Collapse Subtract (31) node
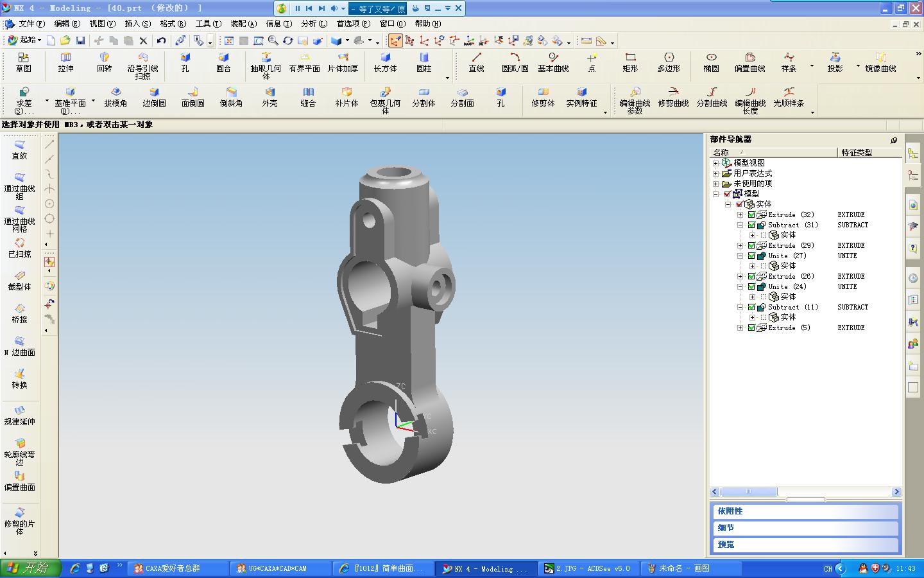Image resolution: width=924 pixels, height=578 pixels. pyautogui.click(x=740, y=225)
